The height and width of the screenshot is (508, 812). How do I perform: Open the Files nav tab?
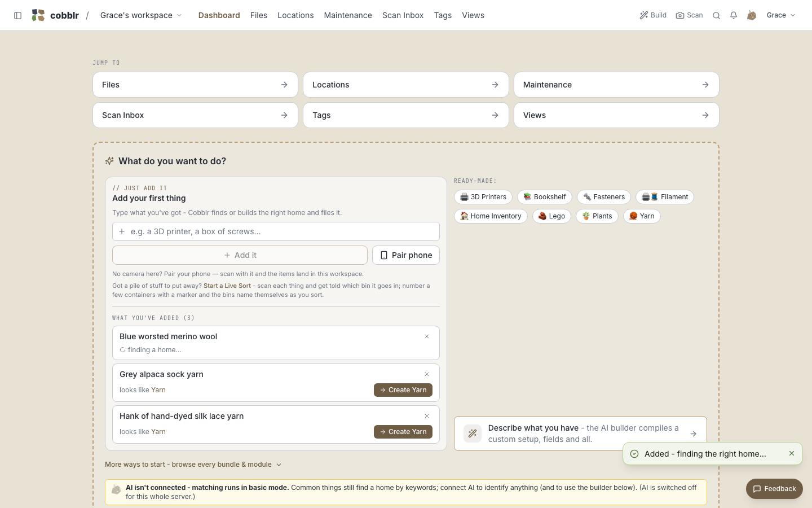click(259, 15)
